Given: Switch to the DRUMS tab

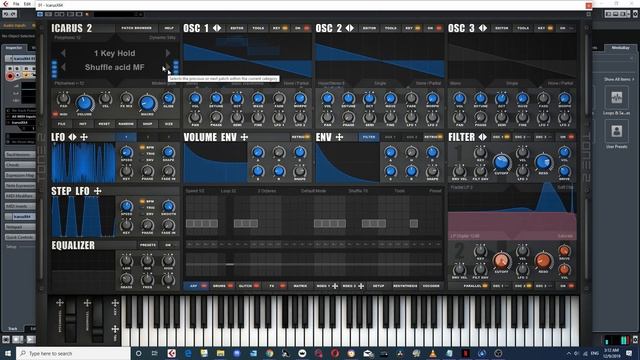Looking at the screenshot, I should click(x=223, y=286).
